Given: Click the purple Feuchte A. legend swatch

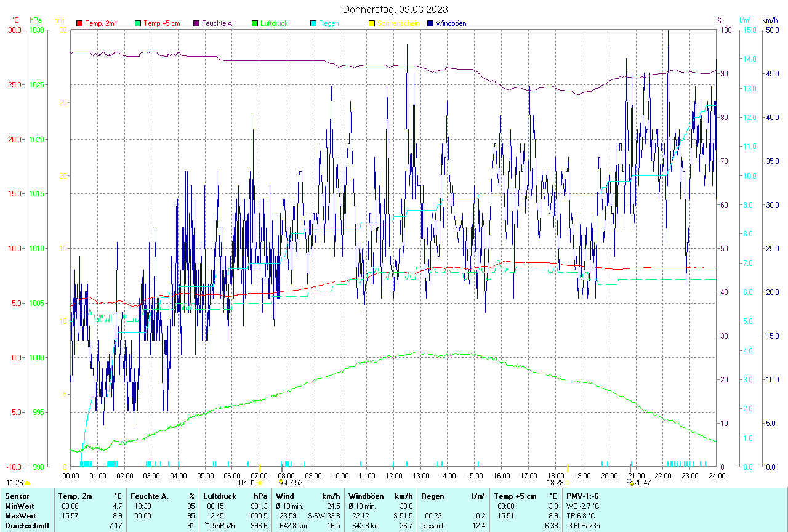Looking at the screenshot, I should click(x=196, y=23).
